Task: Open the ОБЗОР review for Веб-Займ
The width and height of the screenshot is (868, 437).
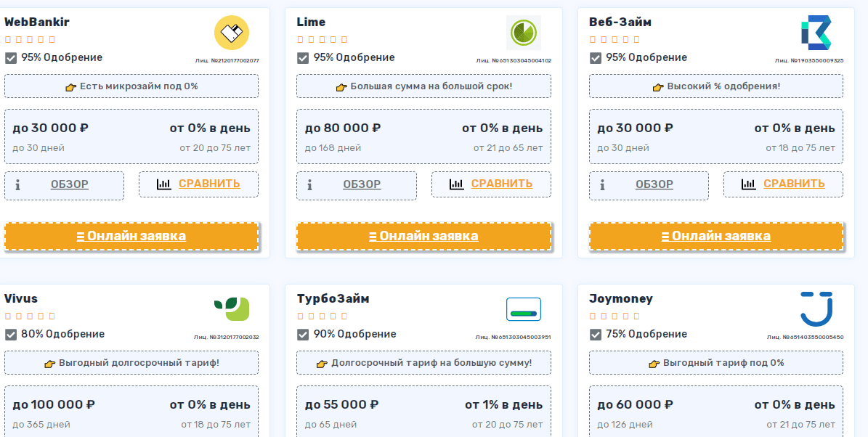Action: 654,184
